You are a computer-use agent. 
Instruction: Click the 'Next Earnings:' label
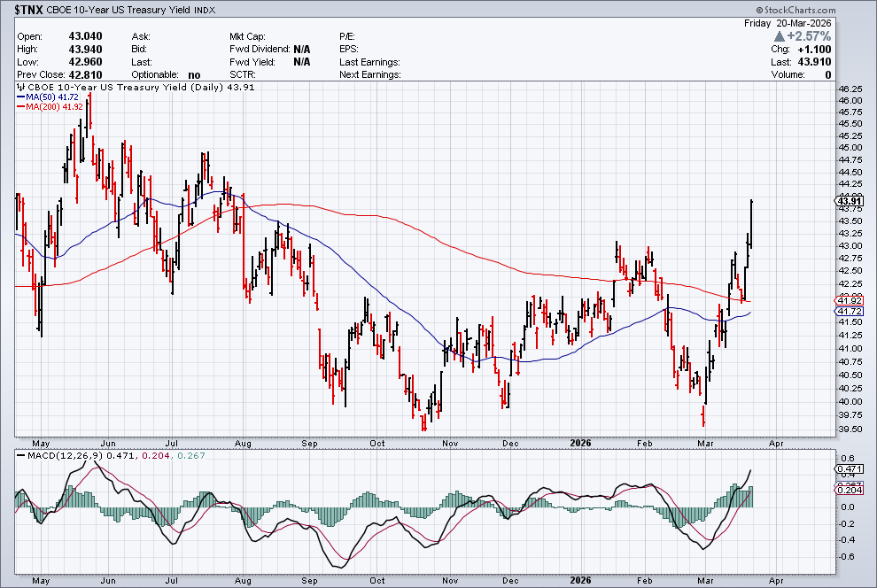(x=369, y=75)
